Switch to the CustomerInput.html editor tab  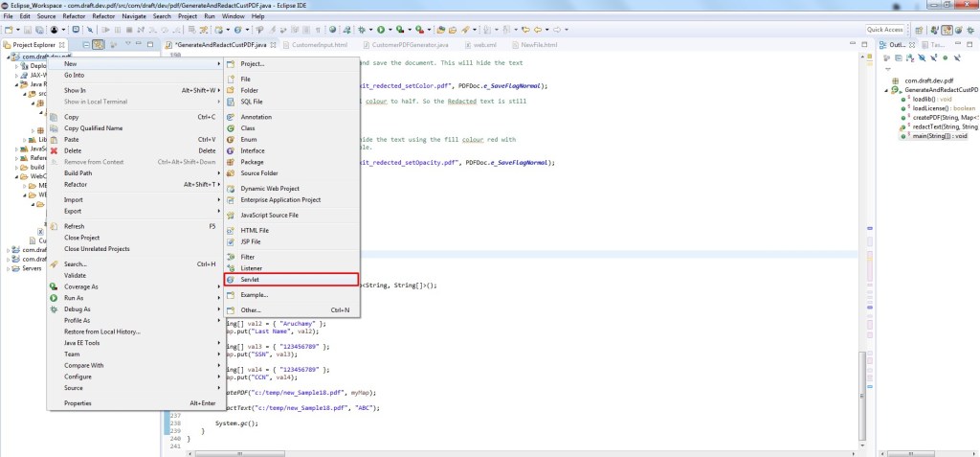[319, 45]
